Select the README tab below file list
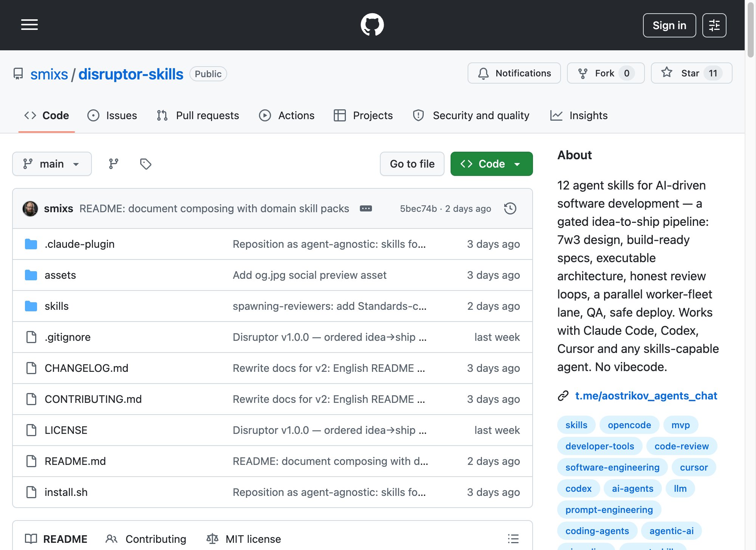The image size is (756, 550). tap(56, 539)
